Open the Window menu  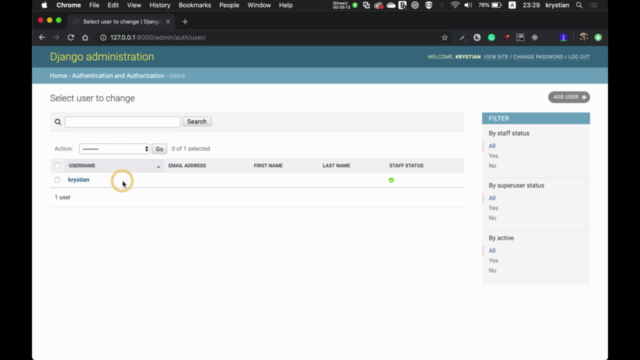(259, 5)
